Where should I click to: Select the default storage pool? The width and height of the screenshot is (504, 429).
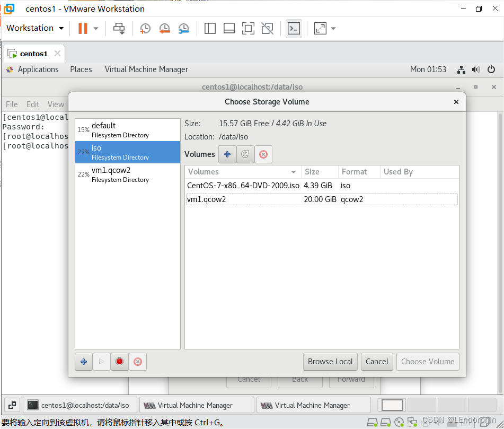tap(128, 130)
